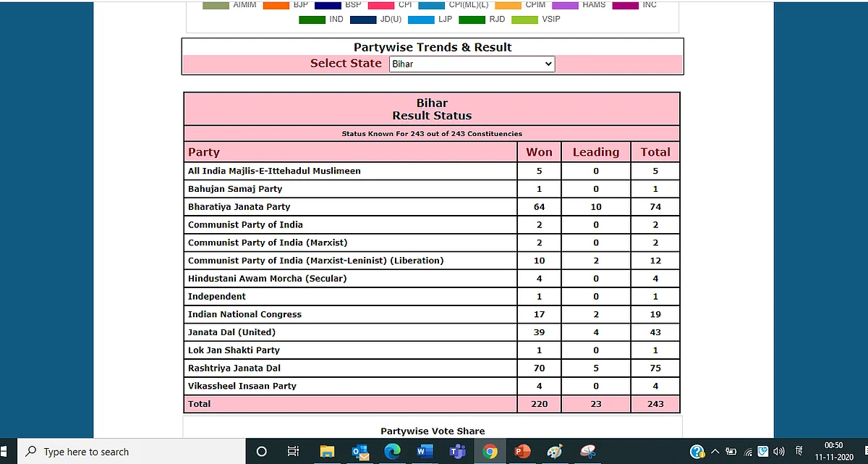Click the grand total Won value 220
Image resolution: width=868 pixels, height=464 pixels.
pos(539,404)
